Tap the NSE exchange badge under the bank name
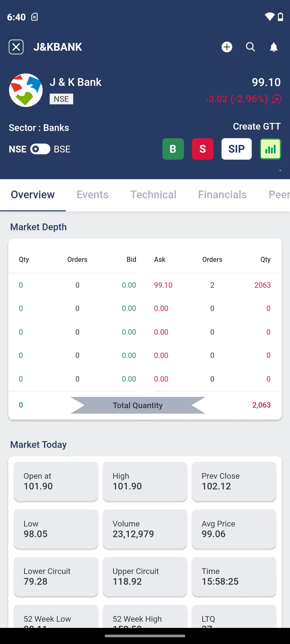Screen dimensions: 290x644 click(x=61, y=99)
